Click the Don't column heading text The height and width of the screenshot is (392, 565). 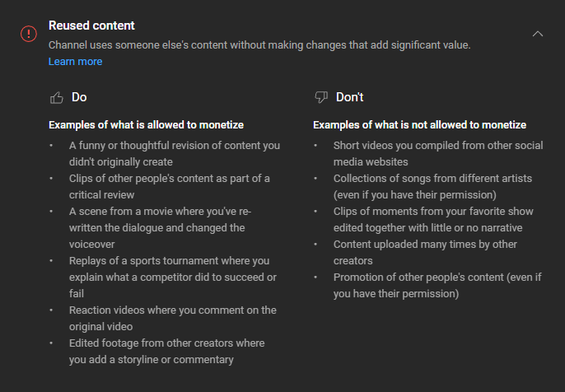click(x=349, y=97)
